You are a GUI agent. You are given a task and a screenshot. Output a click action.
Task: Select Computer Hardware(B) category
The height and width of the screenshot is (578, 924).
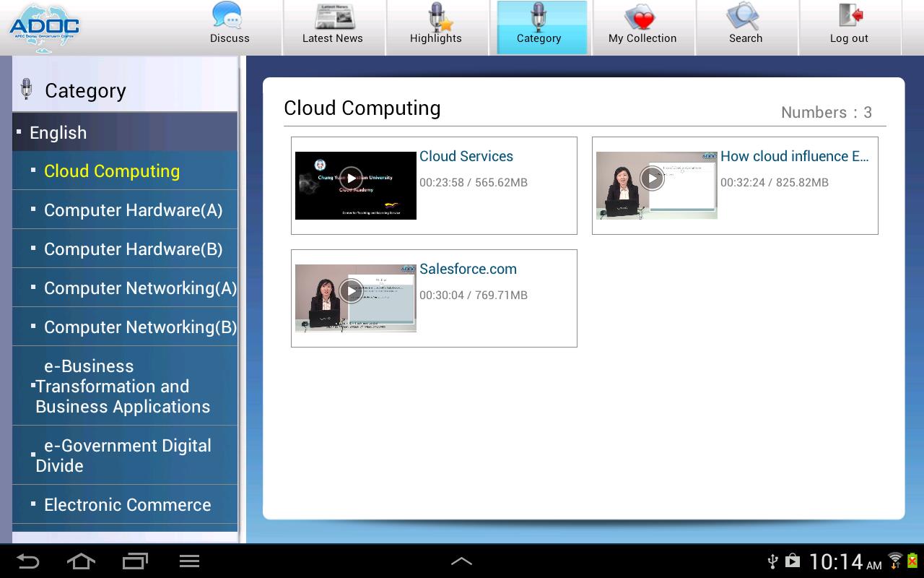point(125,249)
